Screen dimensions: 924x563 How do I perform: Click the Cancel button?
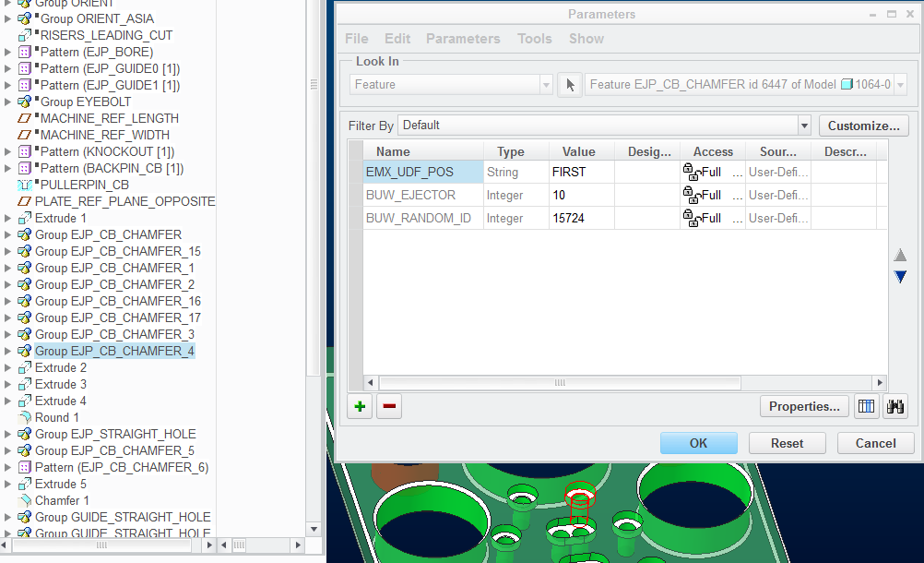pos(875,443)
